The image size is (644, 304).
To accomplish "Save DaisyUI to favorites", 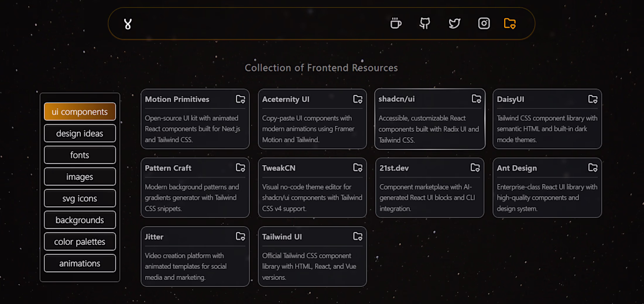I will (592, 100).
